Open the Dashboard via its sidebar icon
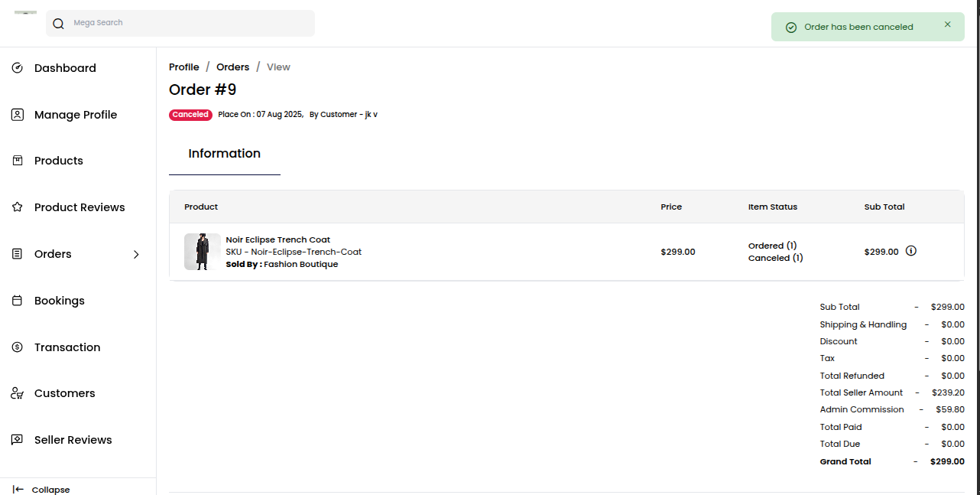This screenshot has width=980, height=495. (x=17, y=67)
